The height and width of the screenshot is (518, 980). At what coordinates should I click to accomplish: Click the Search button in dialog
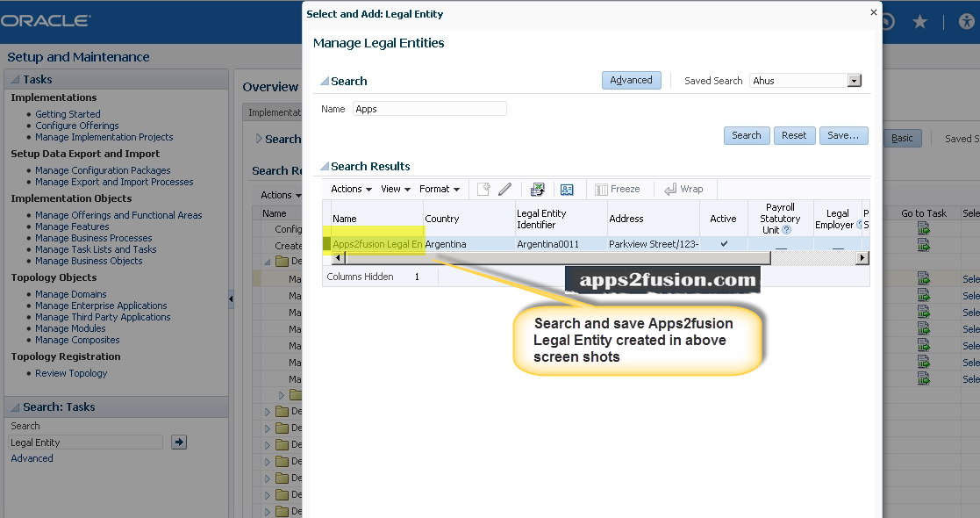point(747,136)
